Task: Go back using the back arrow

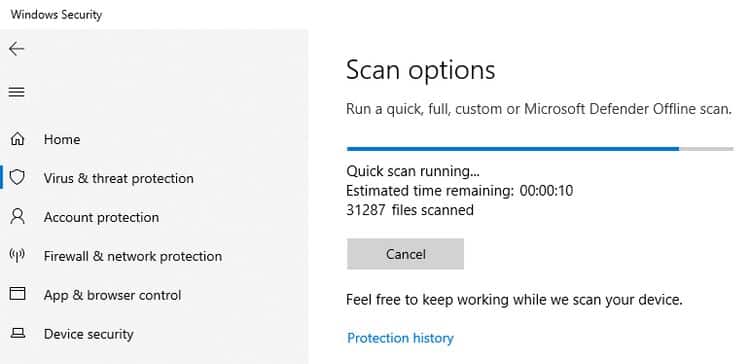Action: point(16,49)
